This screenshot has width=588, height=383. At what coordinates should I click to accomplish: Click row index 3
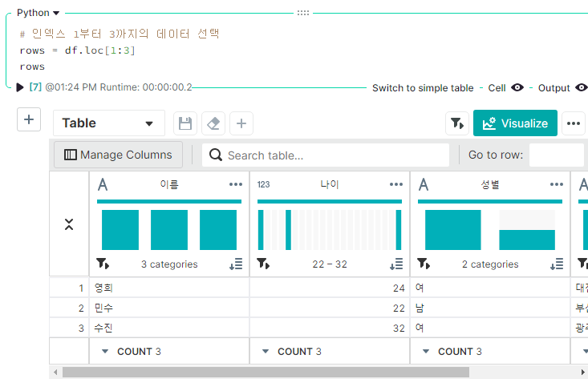[69, 329]
